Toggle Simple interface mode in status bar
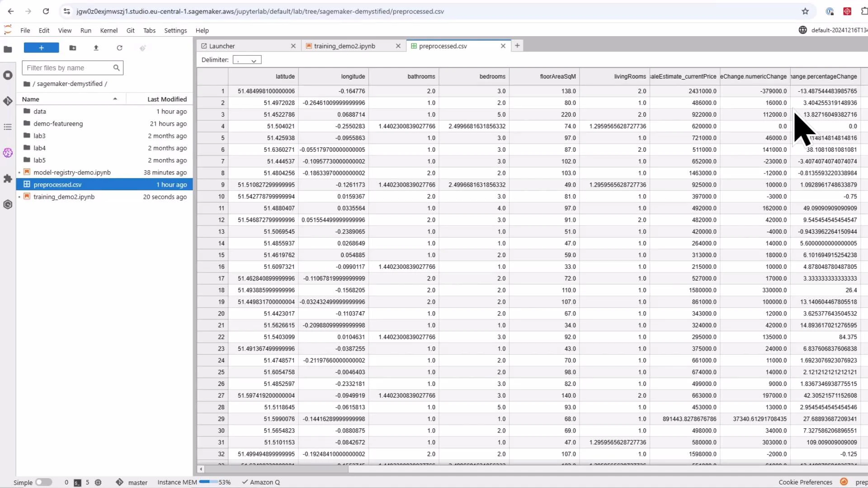 pos(43,482)
